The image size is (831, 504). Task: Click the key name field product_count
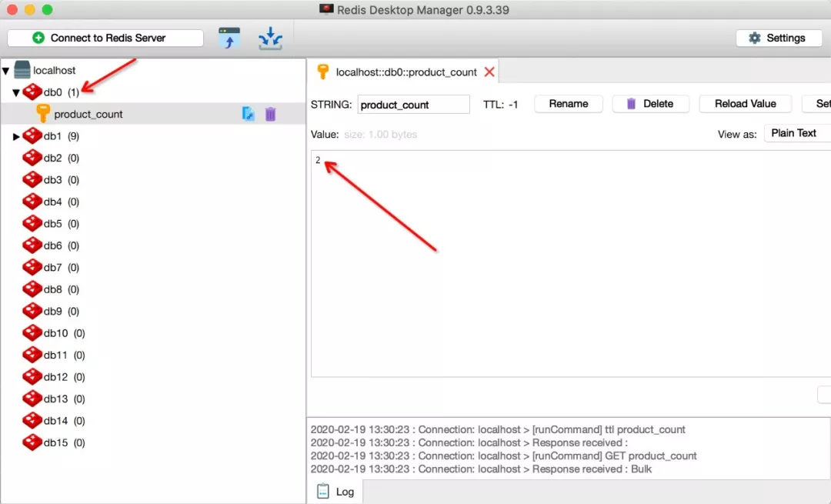tap(413, 105)
